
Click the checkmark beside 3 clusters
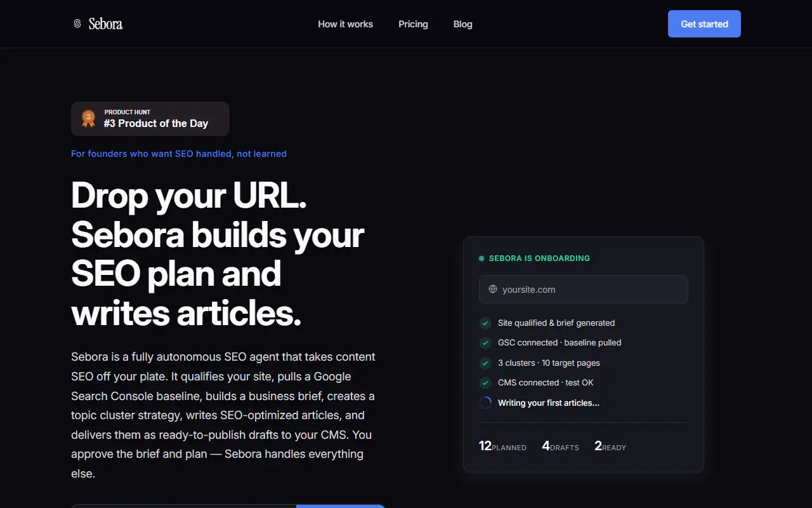point(485,363)
